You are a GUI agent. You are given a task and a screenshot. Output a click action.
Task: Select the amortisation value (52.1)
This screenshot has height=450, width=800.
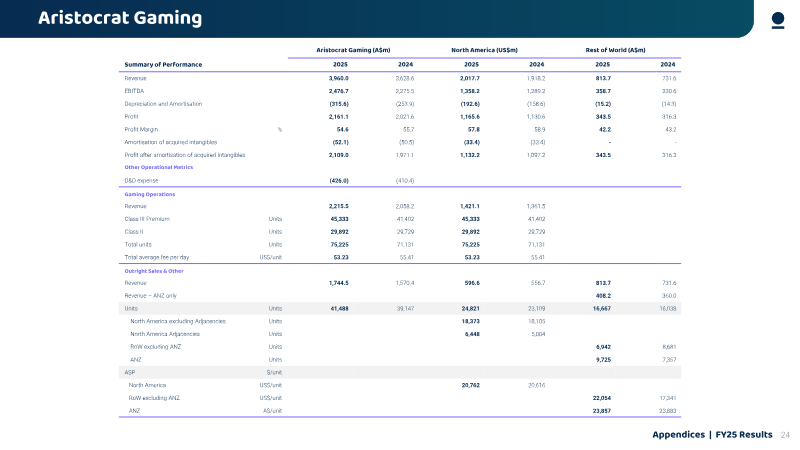pyautogui.click(x=341, y=142)
